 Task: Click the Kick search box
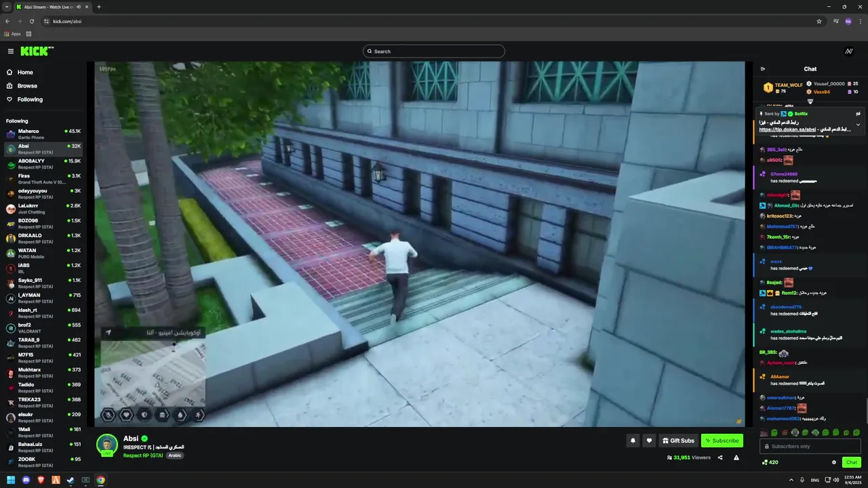[434, 52]
